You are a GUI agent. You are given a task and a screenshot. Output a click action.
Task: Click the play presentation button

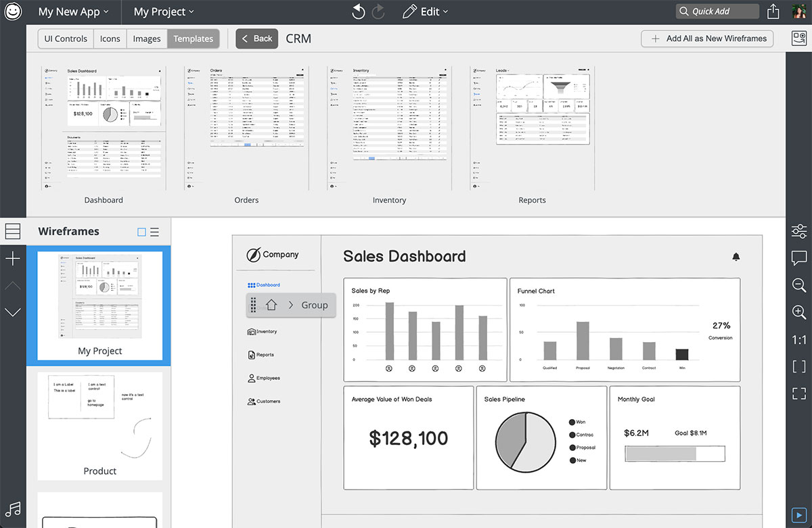(x=798, y=515)
